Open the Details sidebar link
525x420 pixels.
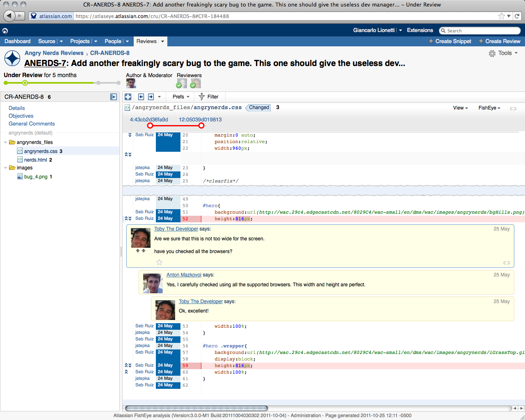tap(17, 108)
